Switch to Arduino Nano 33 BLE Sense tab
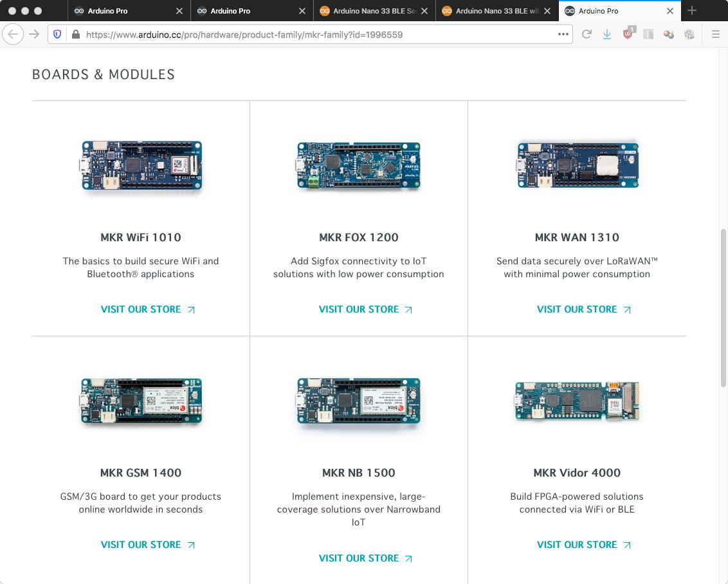This screenshot has height=584, width=728. (x=374, y=11)
